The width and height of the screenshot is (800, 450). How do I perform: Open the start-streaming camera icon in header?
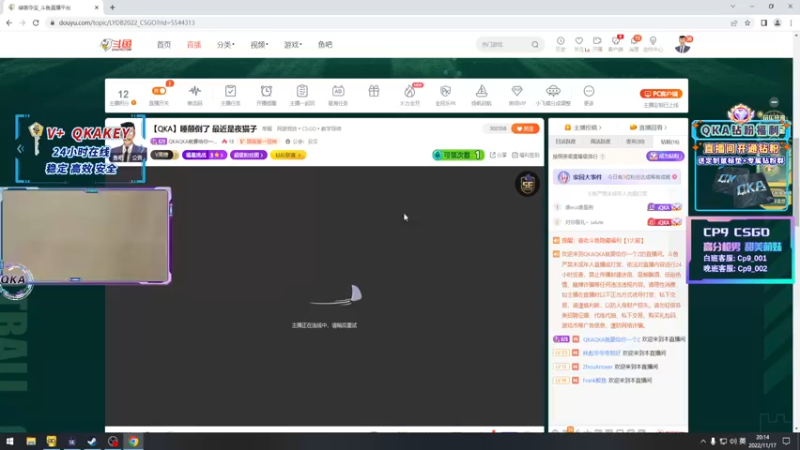click(597, 41)
